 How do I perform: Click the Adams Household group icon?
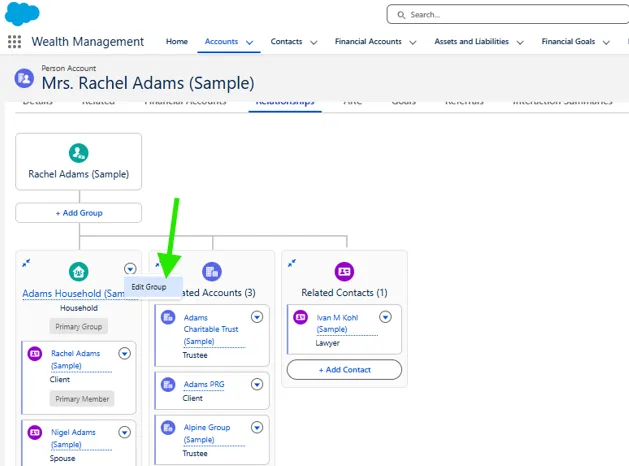[x=78, y=271]
